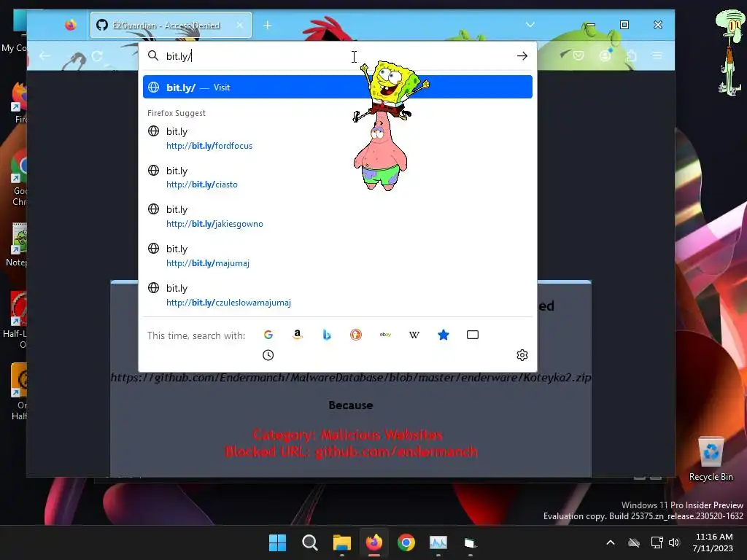The height and width of the screenshot is (560, 747).
Task: Close the E2Guardian Access Denied tab
Action: [x=240, y=25]
